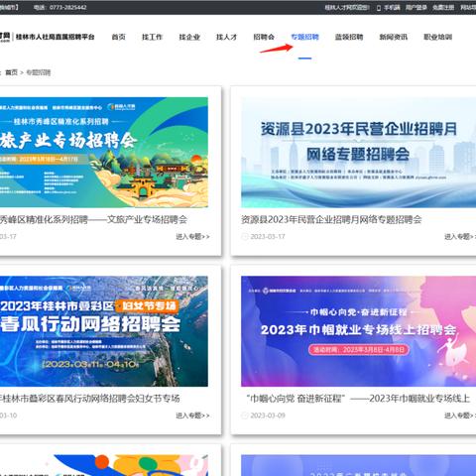Click the 首页 breadcrumb link
The width and height of the screenshot is (476, 476).
(12, 72)
